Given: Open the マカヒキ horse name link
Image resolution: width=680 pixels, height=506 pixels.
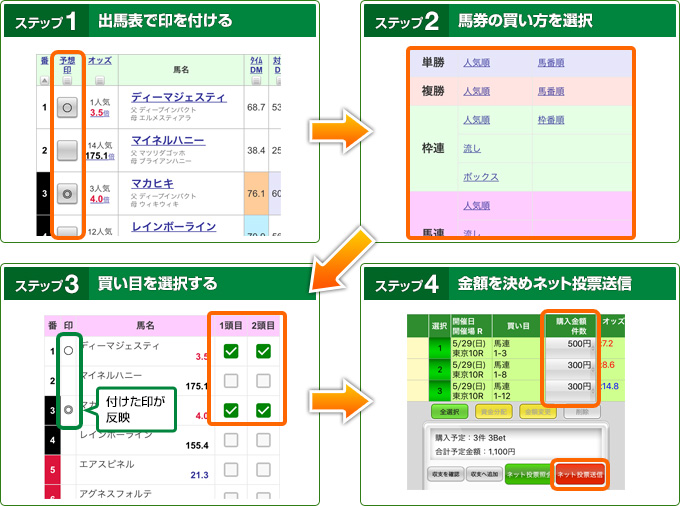Looking at the screenshot, I should coord(152,182).
